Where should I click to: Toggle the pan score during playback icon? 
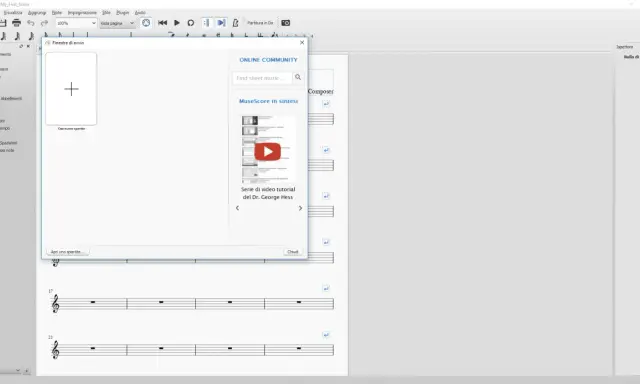(221, 23)
